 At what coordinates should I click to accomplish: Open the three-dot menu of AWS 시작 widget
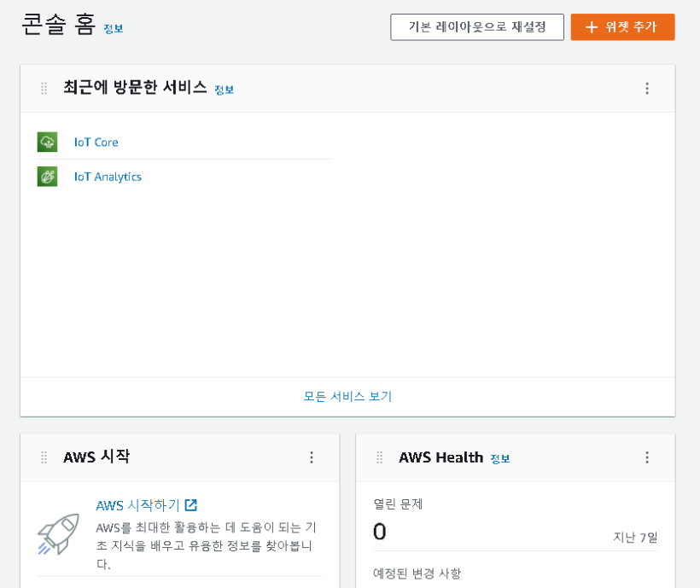click(312, 457)
